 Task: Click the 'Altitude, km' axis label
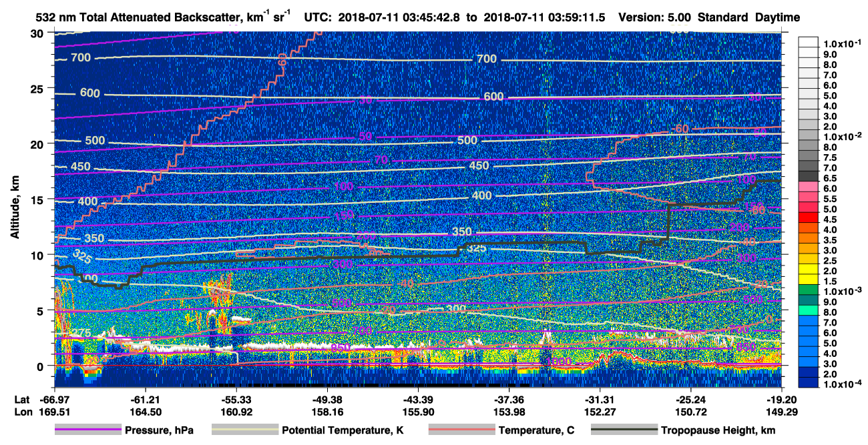click(15, 209)
